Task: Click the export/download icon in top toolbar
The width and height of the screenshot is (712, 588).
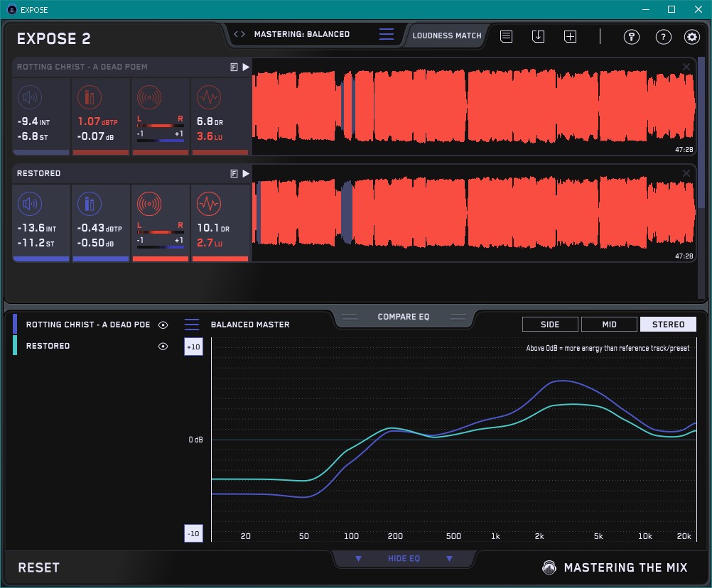Action: click(538, 36)
